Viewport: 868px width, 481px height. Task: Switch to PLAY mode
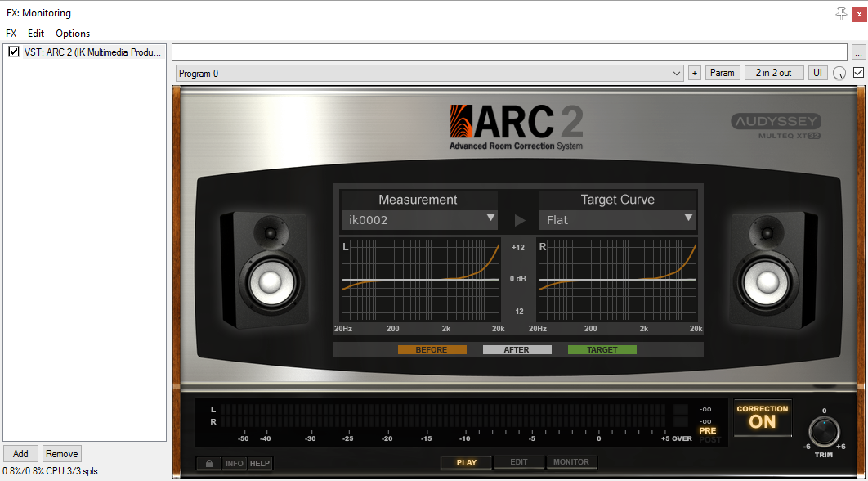(466, 462)
